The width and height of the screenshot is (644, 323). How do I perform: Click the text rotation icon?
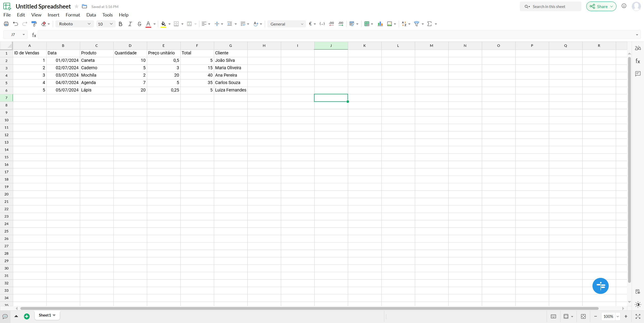tap(256, 24)
